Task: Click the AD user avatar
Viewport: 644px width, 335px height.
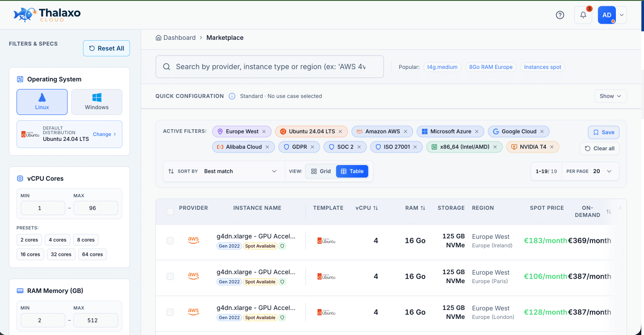Action: [x=607, y=15]
